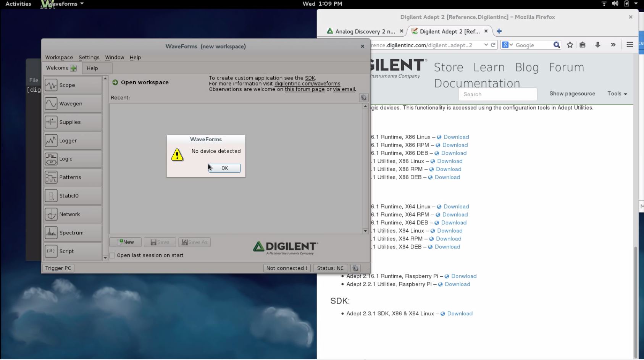The height and width of the screenshot is (360, 644).
Task: Expand Firefox URL history dropdown
Action: click(x=486, y=45)
